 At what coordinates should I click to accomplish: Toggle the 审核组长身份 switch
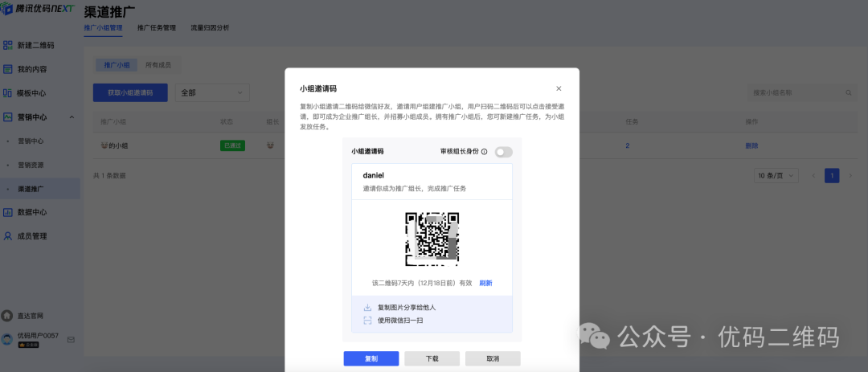click(x=504, y=152)
